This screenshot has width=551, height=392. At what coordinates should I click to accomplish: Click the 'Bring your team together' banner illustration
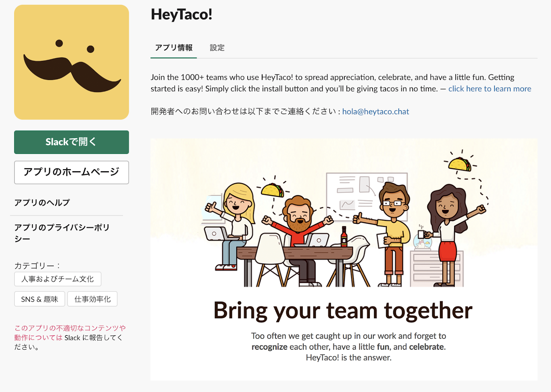(344, 260)
